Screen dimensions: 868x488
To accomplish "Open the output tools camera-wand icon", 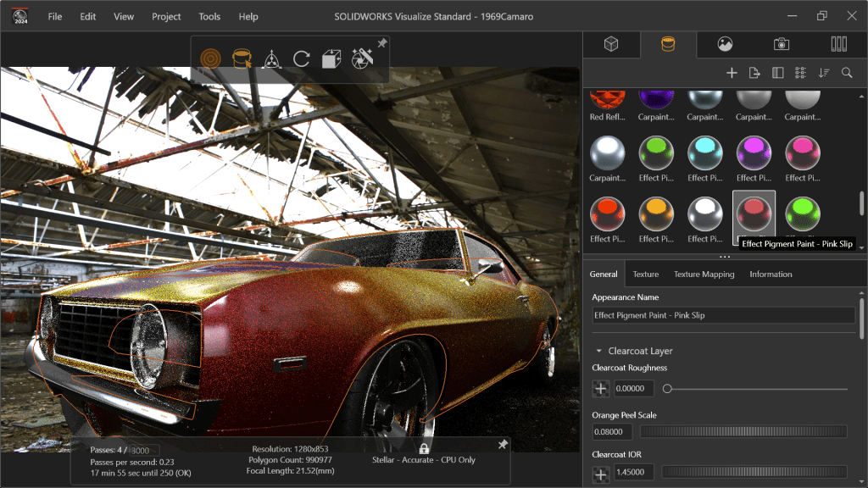I will point(362,58).
